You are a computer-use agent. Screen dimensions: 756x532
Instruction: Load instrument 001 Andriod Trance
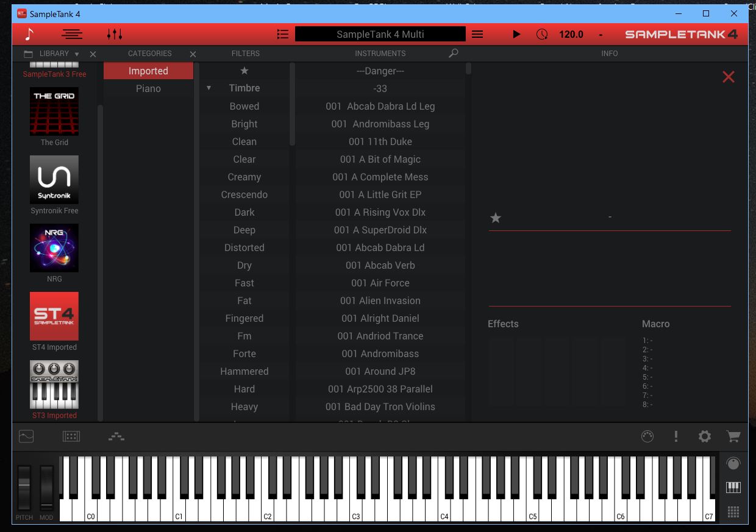point(380,336)
